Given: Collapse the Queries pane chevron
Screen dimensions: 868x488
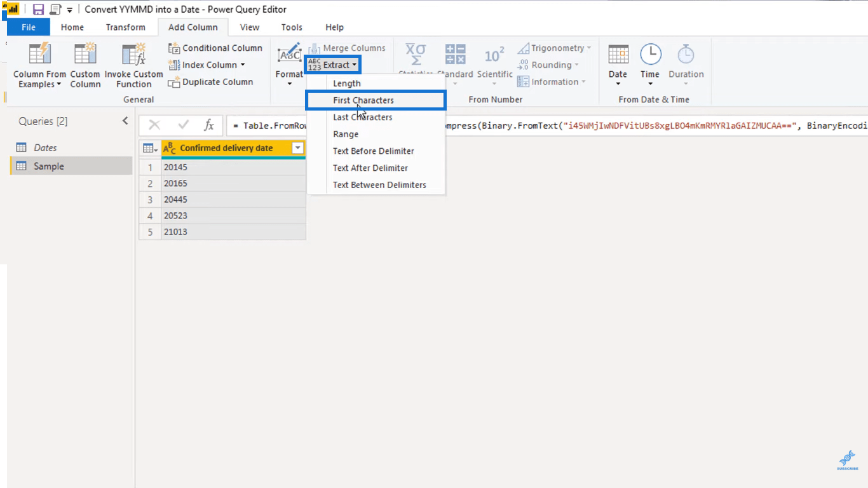Looking at the screenshot, I should pyautogui.click(x=125, y=121).
